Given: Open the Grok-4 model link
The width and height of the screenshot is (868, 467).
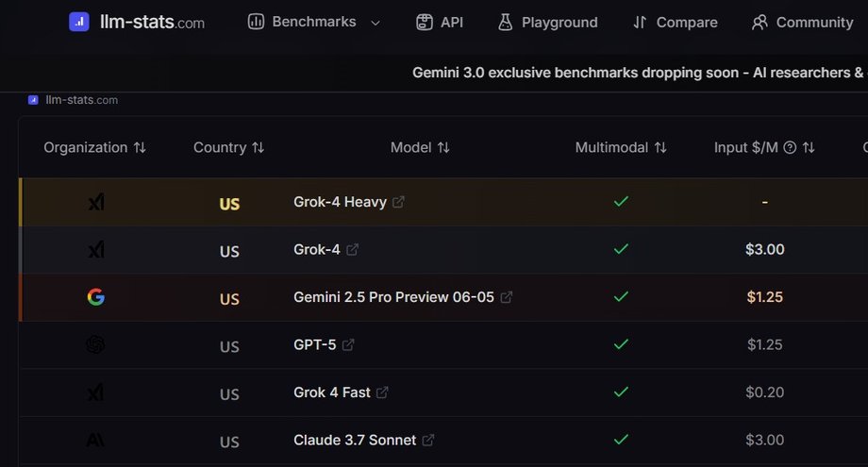Looking at the screenshot, I should 315,250.
